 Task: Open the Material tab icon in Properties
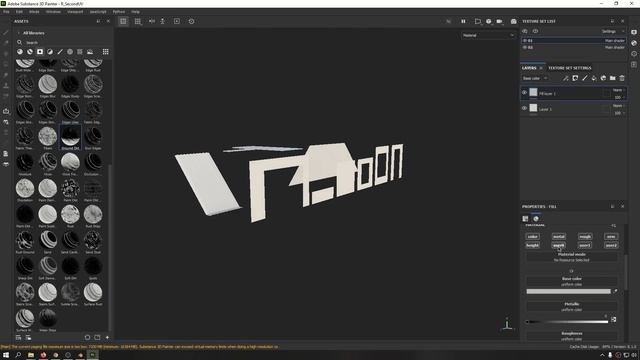pyautogui.click(x=536, y=219)
